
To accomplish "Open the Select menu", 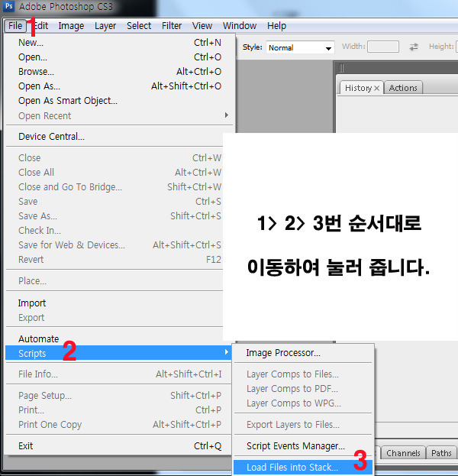I will [x=139, y=26].
